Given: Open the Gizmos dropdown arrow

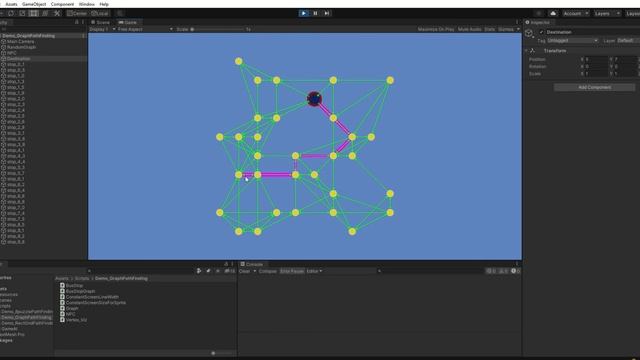Looking at the screenshot, I should click(x=518, y=29).
